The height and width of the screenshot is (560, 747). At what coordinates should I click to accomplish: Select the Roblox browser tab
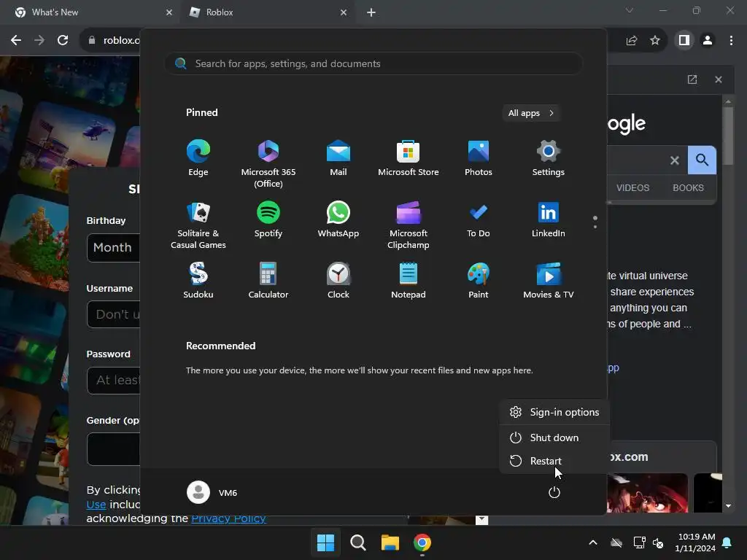click(x=267, y=12)
